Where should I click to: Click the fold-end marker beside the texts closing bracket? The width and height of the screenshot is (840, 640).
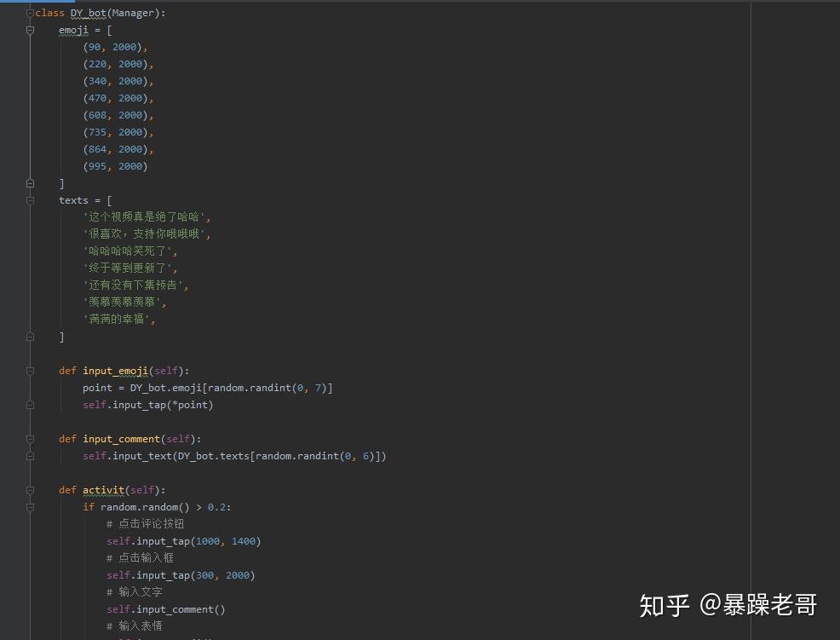click(x=30, y=337)
